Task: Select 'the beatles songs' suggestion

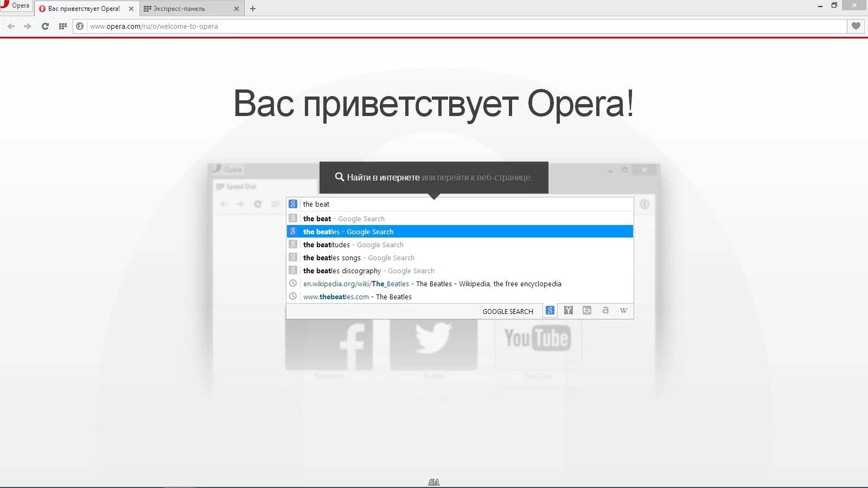Action: coord(459,258)
